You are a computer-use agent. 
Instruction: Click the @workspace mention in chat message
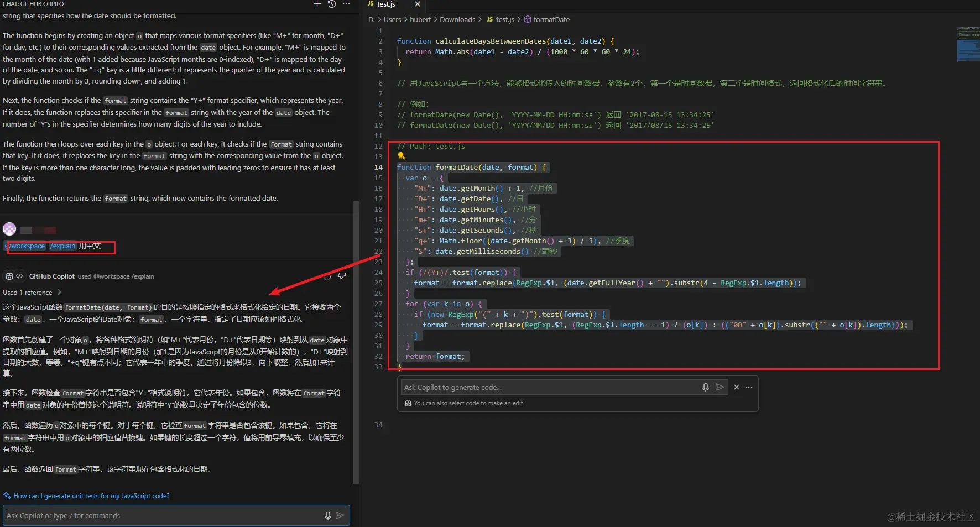[25, 246]
